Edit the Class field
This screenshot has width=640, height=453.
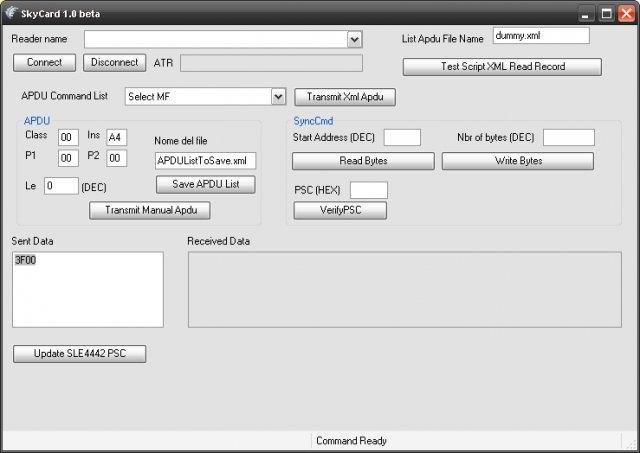[68, 138]
